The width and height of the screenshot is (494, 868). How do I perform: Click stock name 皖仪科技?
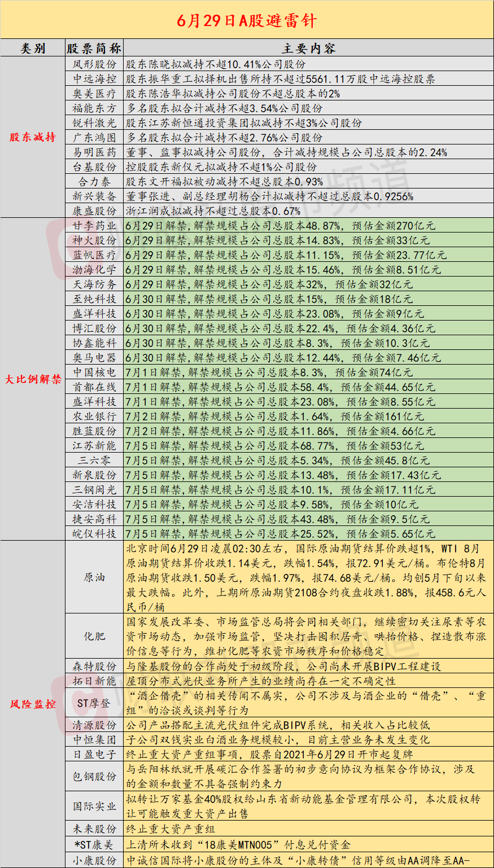pyautogui.click(x=94, y=534)
